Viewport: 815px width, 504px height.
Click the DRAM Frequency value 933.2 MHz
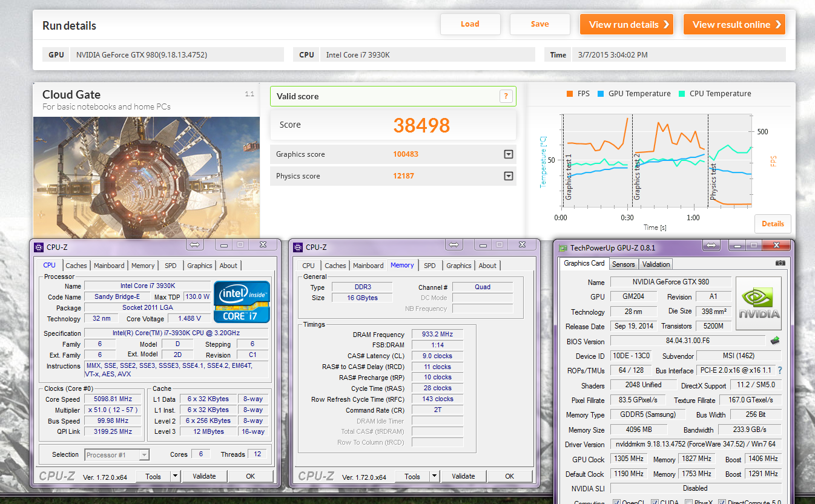click(437, 334)
